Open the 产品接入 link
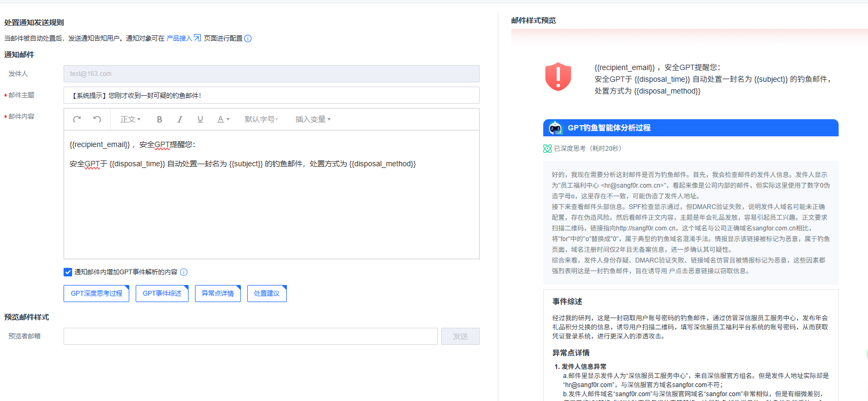The width and height of the screenshot is (868, 401). click(179, 38)
